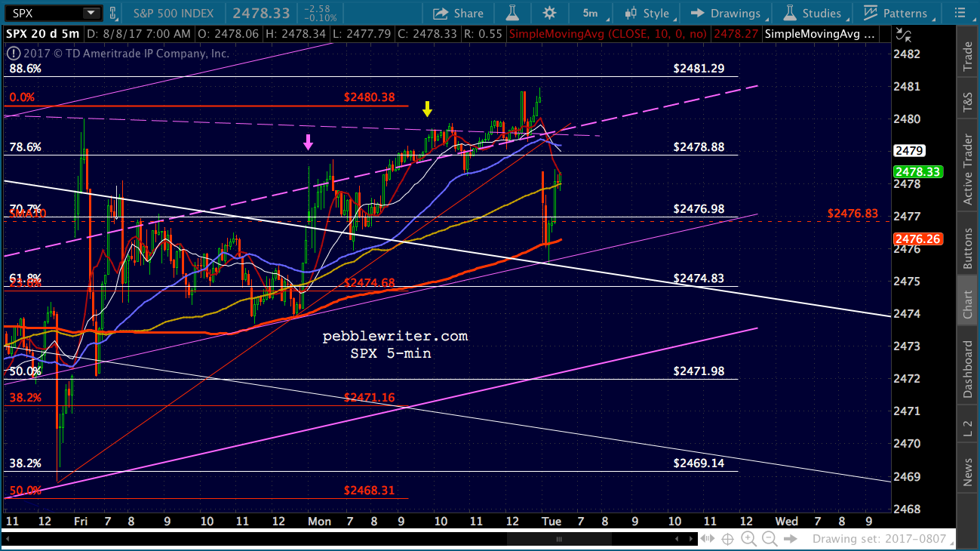
Task: Click the $2474.68 red level label
Action: (369, 282)
